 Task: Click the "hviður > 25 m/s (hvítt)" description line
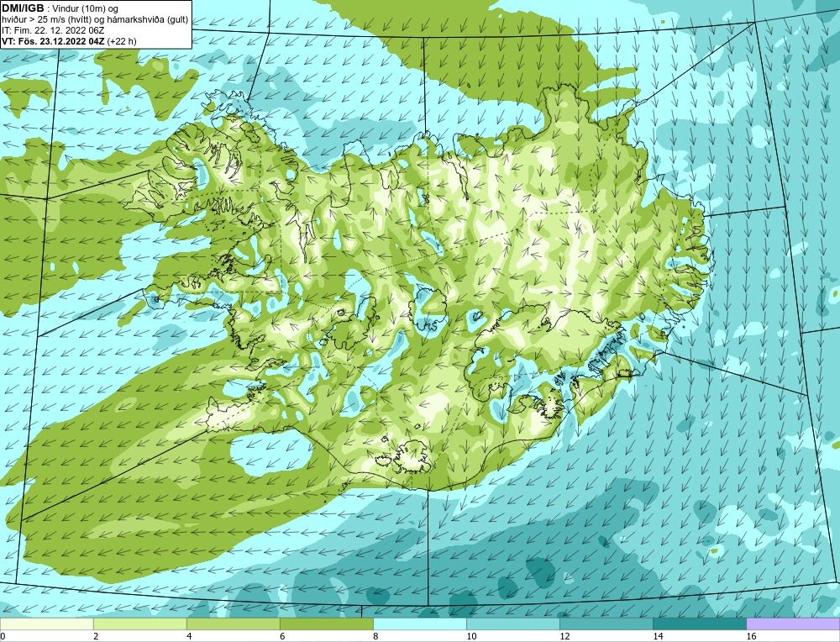tap(95, 20)
